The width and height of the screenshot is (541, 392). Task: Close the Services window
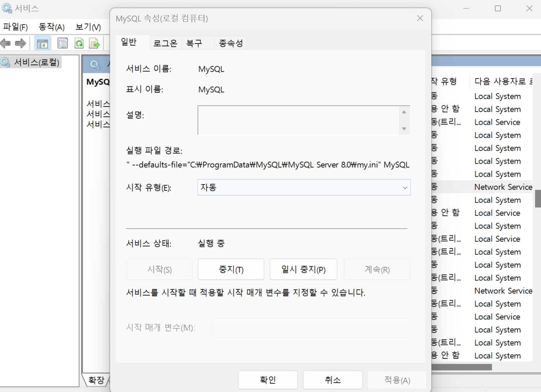[x=529, y=8]
